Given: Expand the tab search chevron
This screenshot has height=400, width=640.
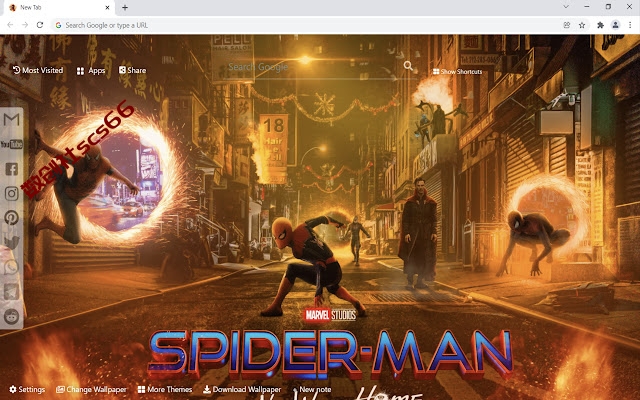Looking at the screenshot, I should click(x=566, y=7).
